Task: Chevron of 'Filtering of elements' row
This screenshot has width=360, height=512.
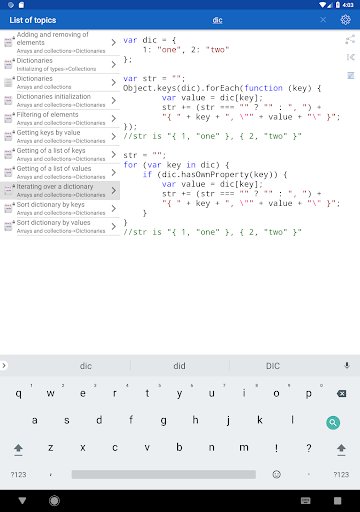Action: point(114,118)
